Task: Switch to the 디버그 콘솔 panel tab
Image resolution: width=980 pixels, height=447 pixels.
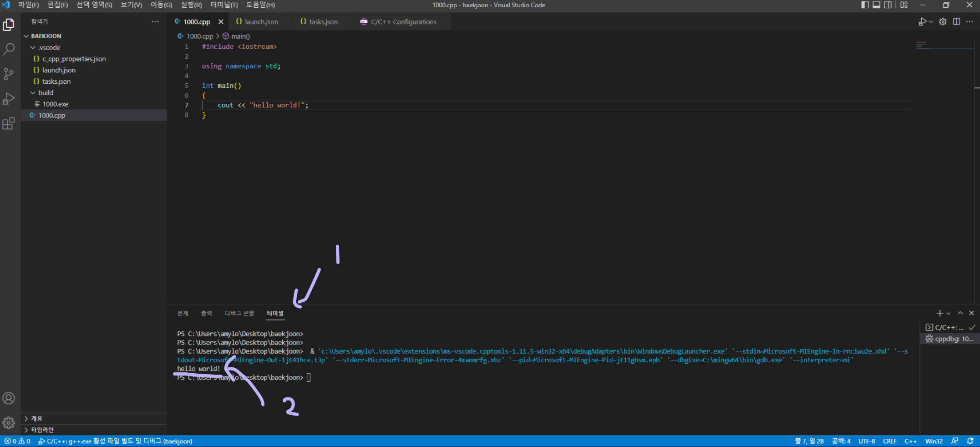Action: point(239,313)
